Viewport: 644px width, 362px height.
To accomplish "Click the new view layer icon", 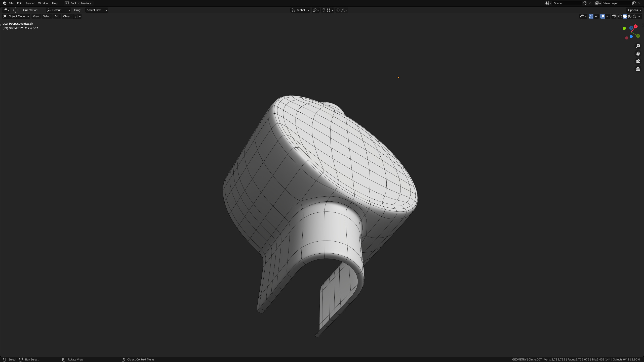I will tap(634, 3).
